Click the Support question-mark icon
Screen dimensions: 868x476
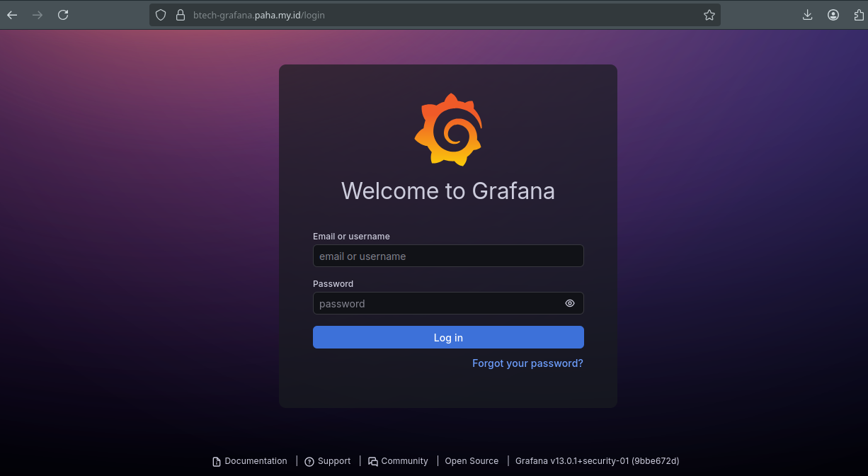(309, 461)
